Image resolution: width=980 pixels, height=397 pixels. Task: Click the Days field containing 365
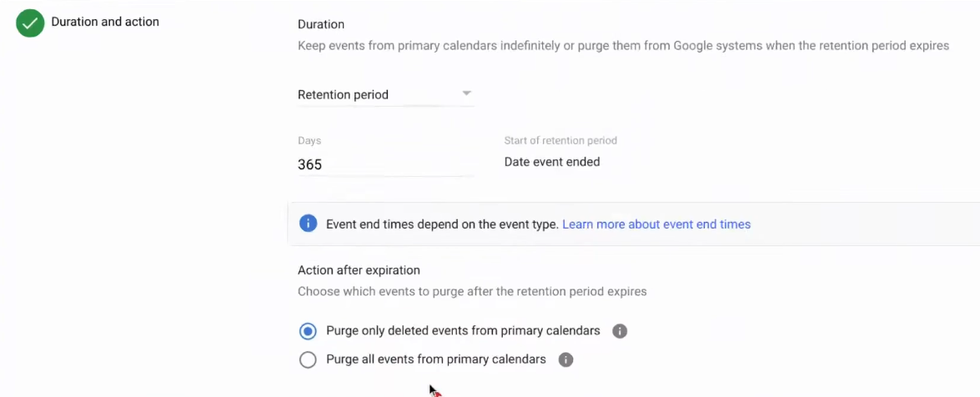384,164
